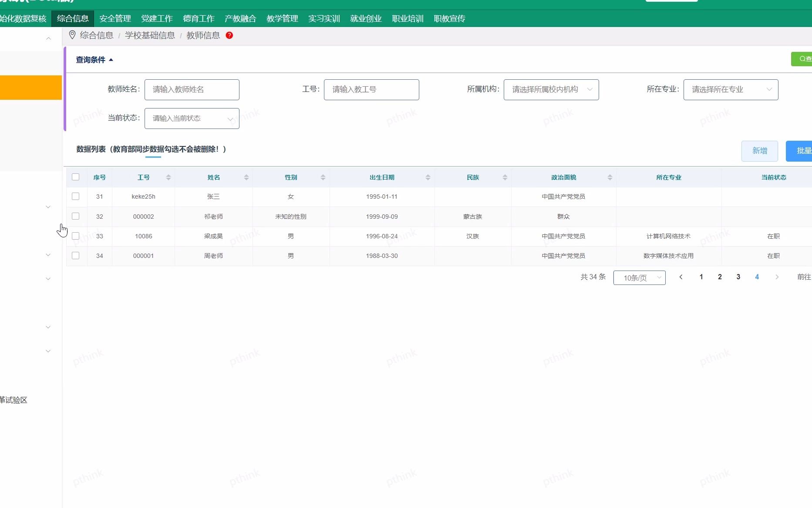Sort table by 政治面貌 column arrows
Screen dimensions: 812x508
(610, 177)
